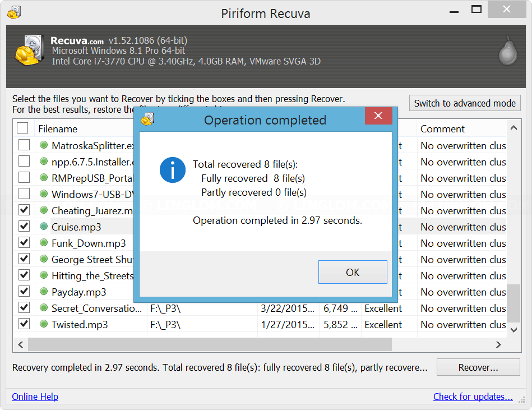Click green status dot for Windows7-USB-DVD

[x=43, y=194]
